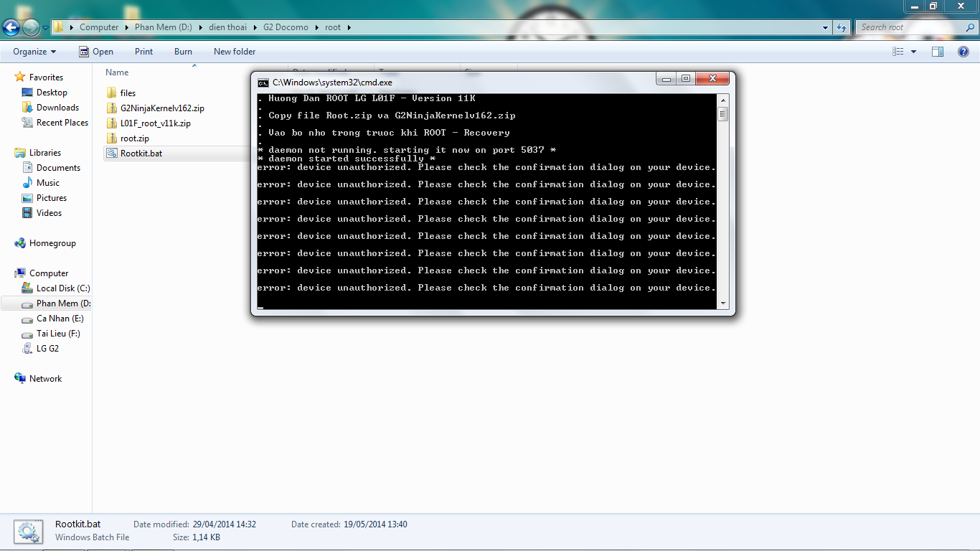
Task: Click the Back navigation arrow button
Action: coord(11,27)
